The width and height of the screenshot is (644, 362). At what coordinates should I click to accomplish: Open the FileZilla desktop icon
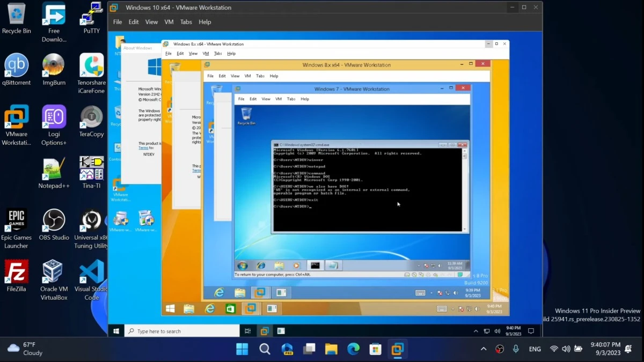pos(16,272)
